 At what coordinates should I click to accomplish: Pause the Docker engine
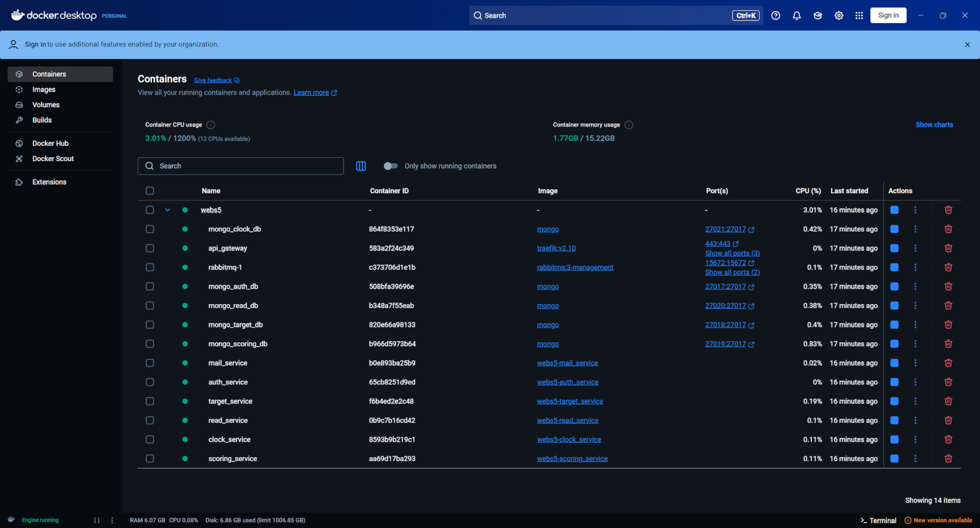[97, 520]
